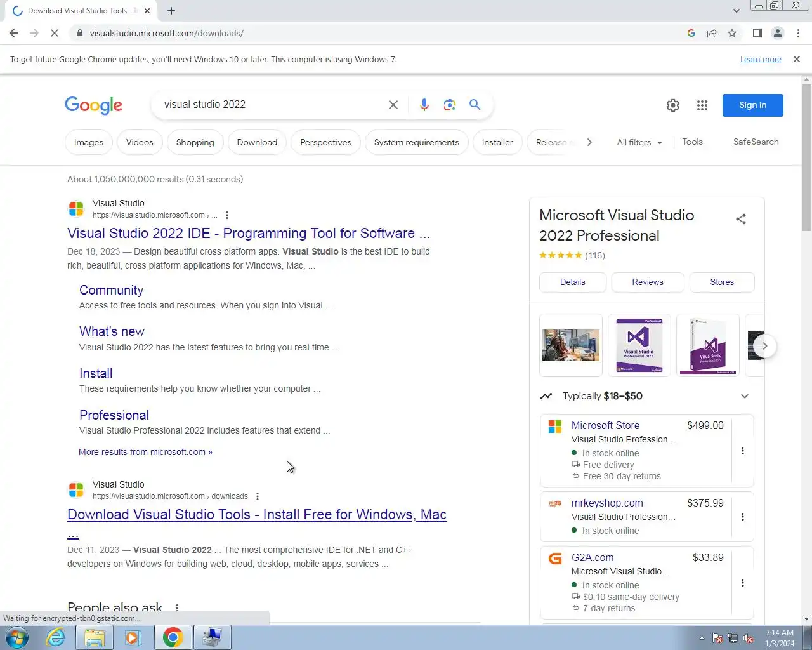Open the Reviews tab in product panel
Screen dimensions: 812x650
coord(648,282)
